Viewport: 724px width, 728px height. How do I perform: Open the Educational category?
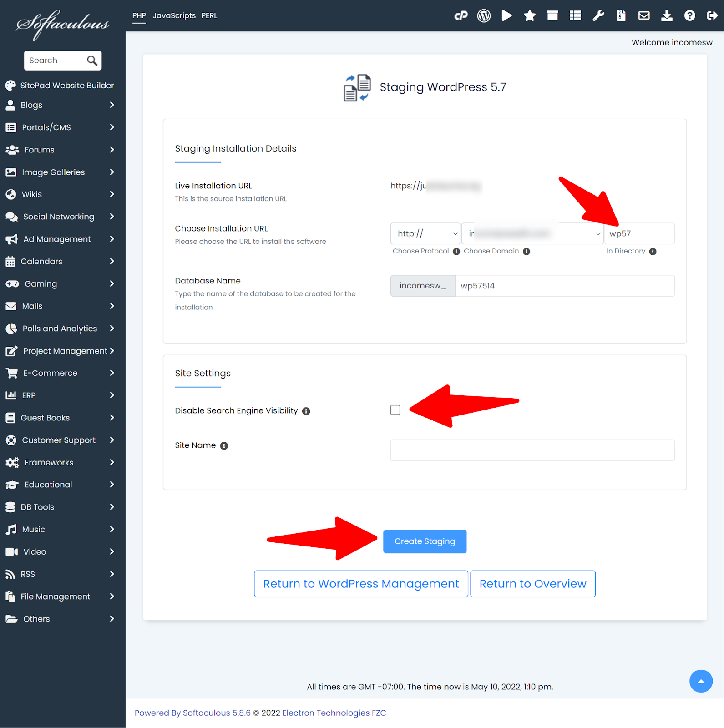tap(60, 485)
